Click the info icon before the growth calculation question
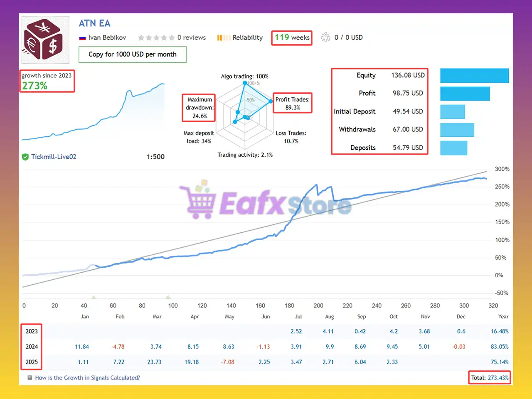The height and width of the screenshot is (399, 532). click(30, 377)
